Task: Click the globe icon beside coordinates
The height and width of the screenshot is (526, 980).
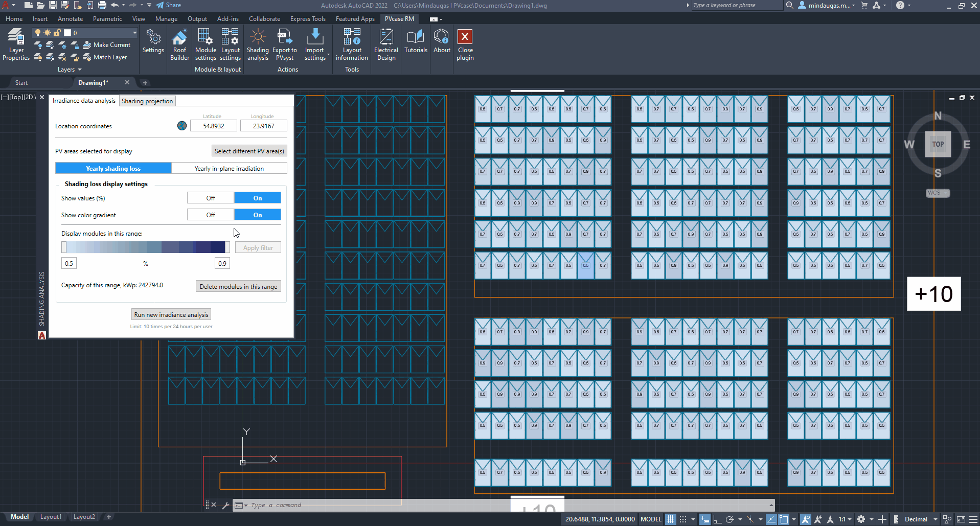Action: point(182,126)
